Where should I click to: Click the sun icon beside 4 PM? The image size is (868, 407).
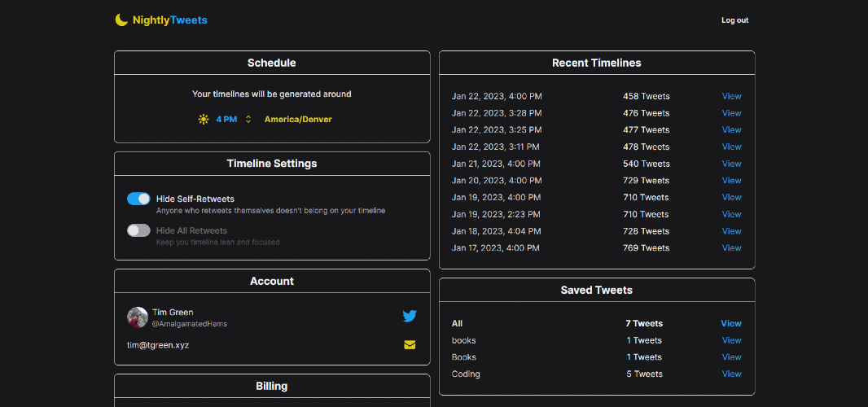(x=204, y=119)
